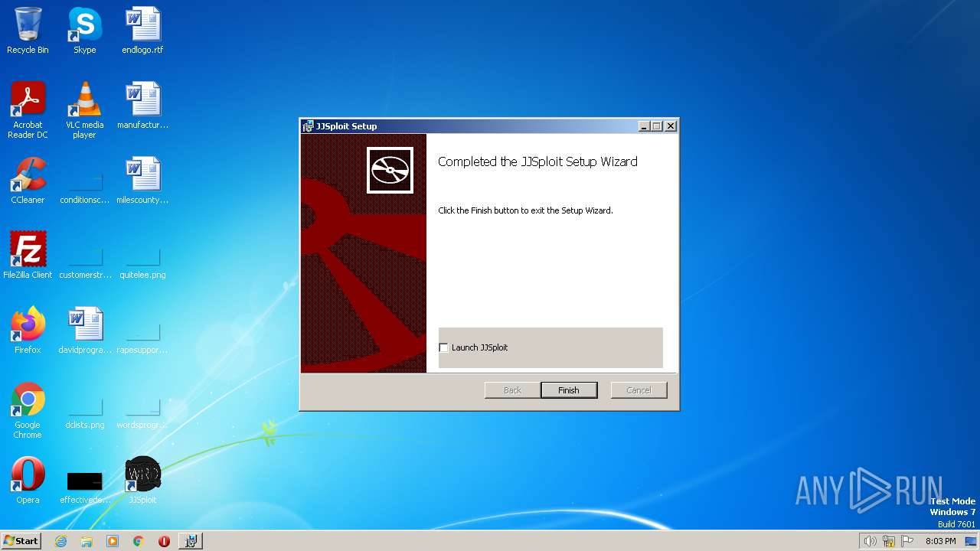This screenshot has width=980, height=551.
Task: Open Chrome from the taskbar
Action: pyautogui.click(x=139, y=541)
